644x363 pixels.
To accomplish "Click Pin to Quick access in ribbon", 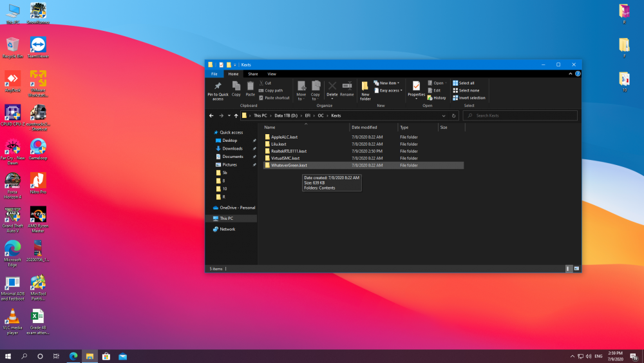I will pos(218,91).
